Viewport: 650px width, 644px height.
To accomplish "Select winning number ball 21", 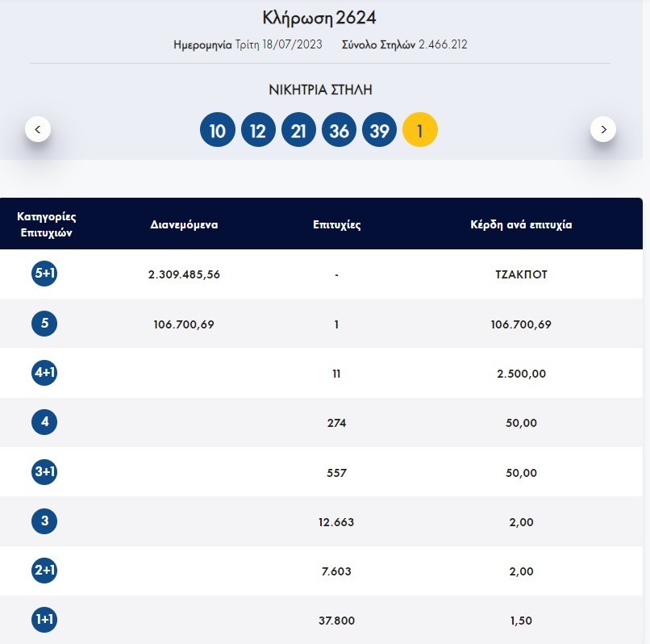I will [x=298, y=131].
